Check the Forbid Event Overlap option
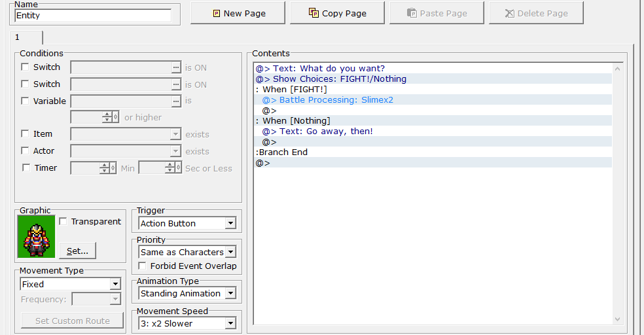This screenshot has width=644, height=335. 143,266
